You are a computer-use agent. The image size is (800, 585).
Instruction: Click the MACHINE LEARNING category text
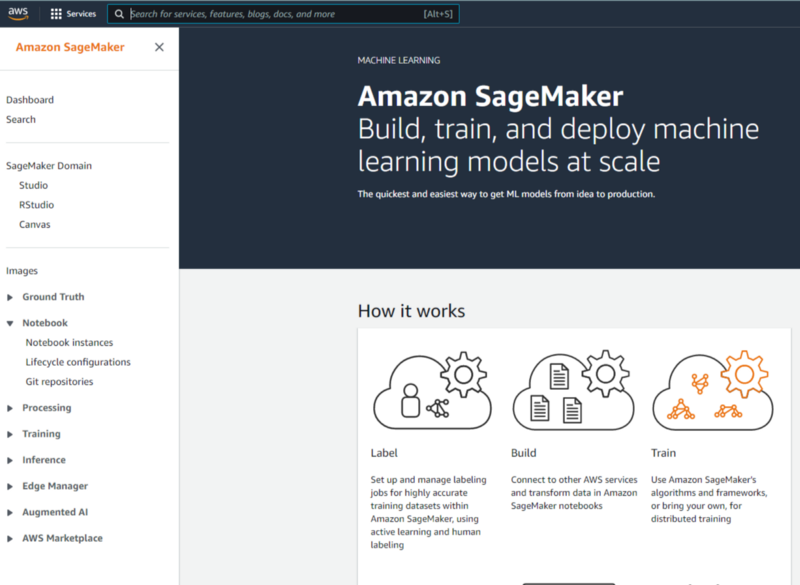tap(399, 60)
